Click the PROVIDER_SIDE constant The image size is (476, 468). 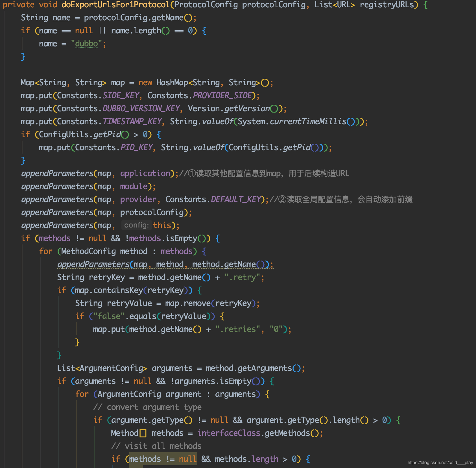click(222, 96)
